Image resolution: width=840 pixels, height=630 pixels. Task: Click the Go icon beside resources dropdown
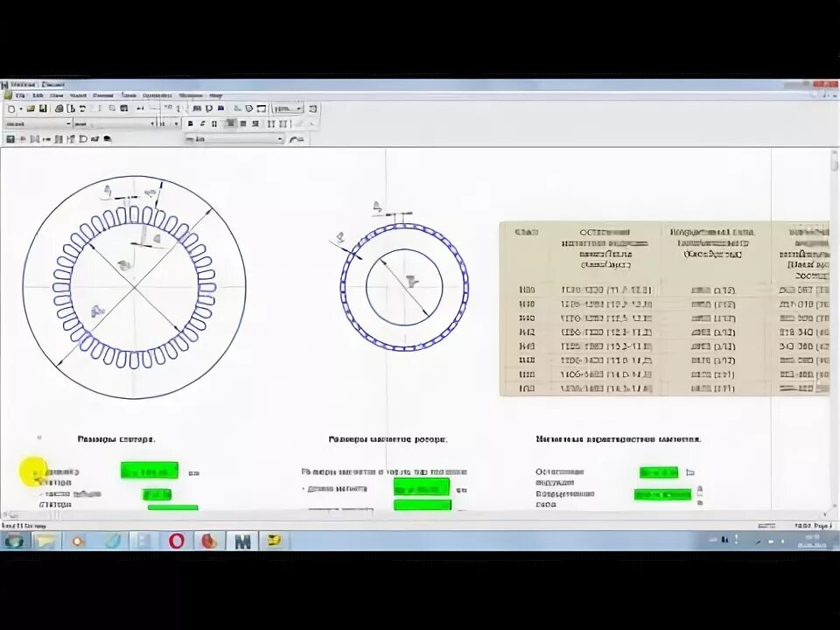[297, 139]
